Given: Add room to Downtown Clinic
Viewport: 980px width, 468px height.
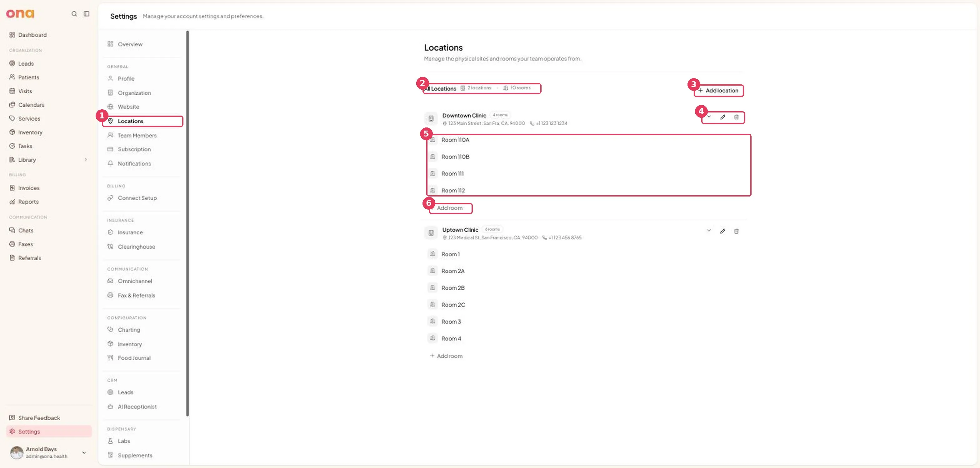Looking at the screenshot, I should pyautogui.click(x=446, y=208).
